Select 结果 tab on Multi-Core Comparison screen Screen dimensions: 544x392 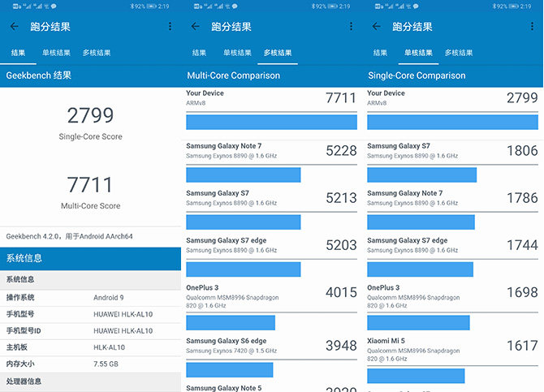coord(199,53)
